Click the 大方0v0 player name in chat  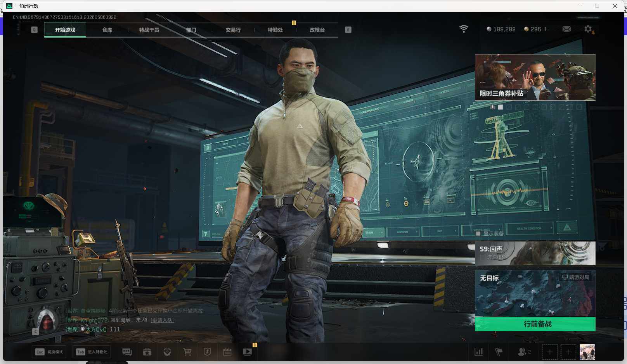tap(96, 329)
